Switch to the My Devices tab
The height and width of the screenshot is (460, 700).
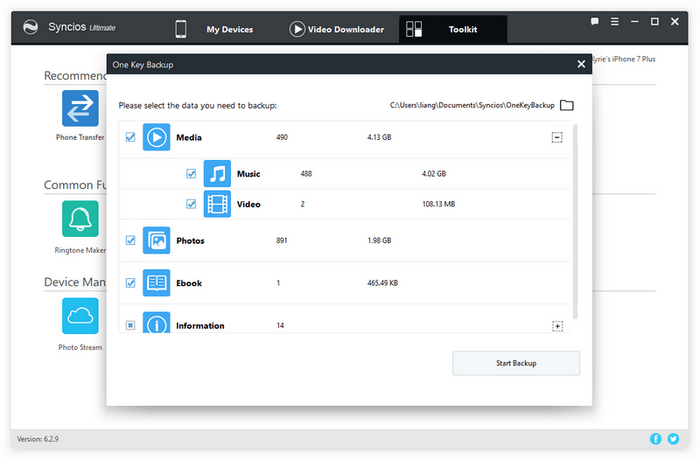(216, 29)
